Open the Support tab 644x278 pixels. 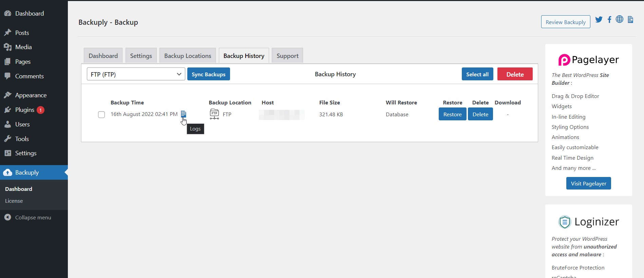coord(287,56)
